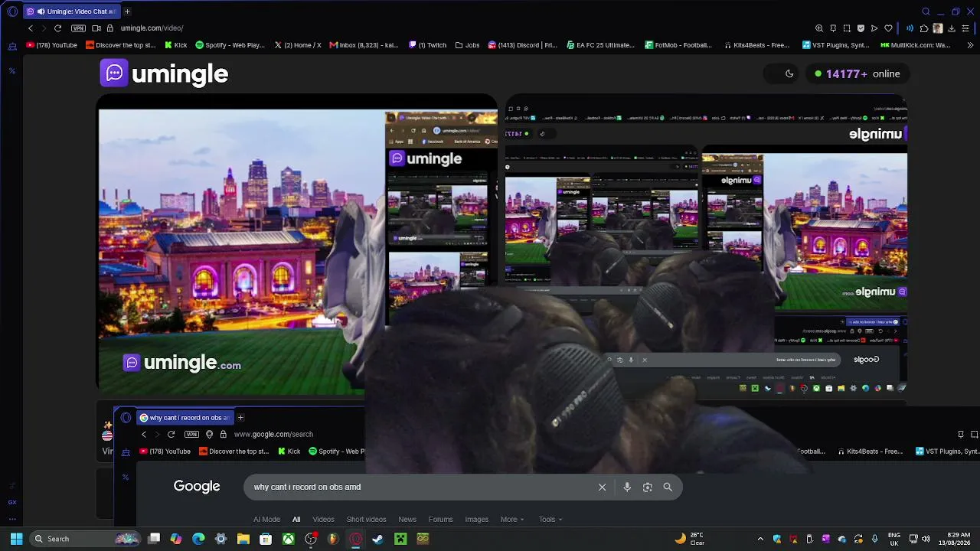The image size is (980, 551).
Task: Open the extensions cube icon
Action: coord(924,28)
